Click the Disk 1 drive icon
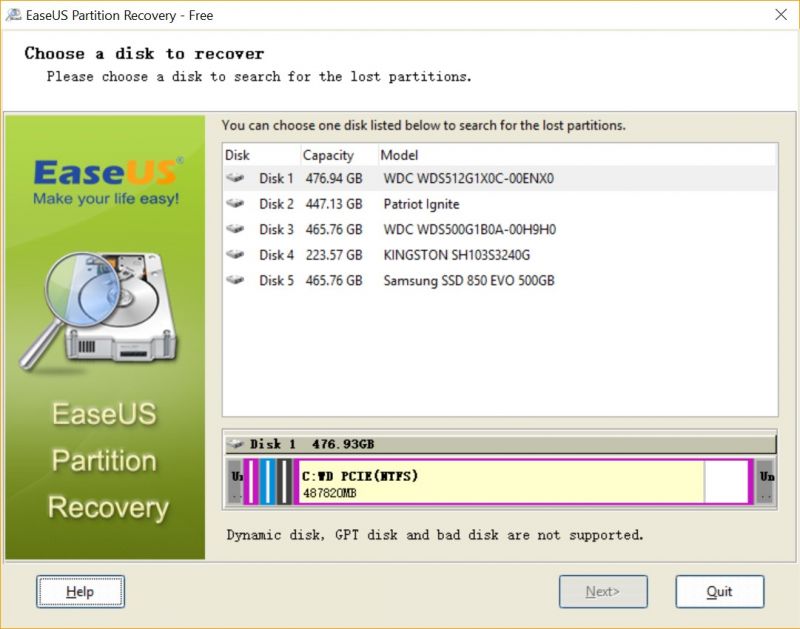 [x=235, y=178]
